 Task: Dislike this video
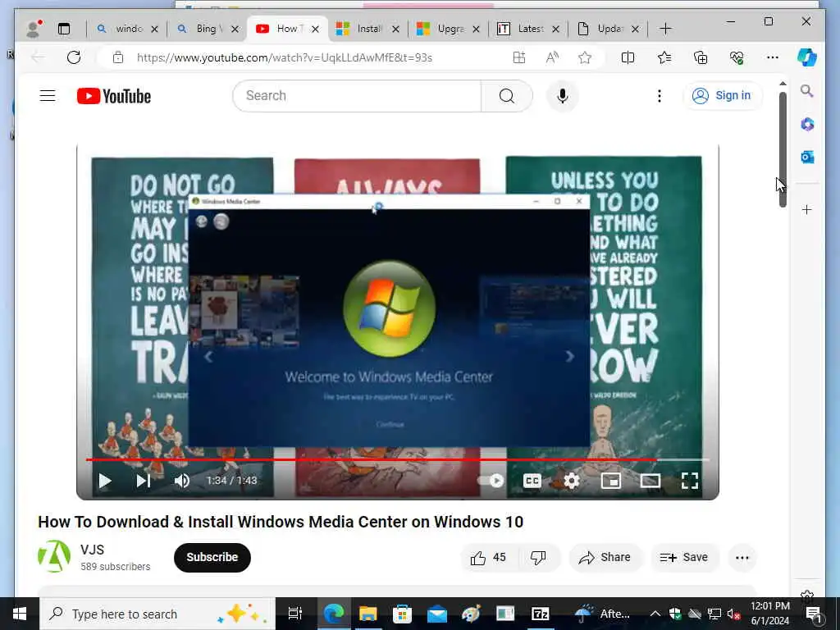[x=538, y=558]
